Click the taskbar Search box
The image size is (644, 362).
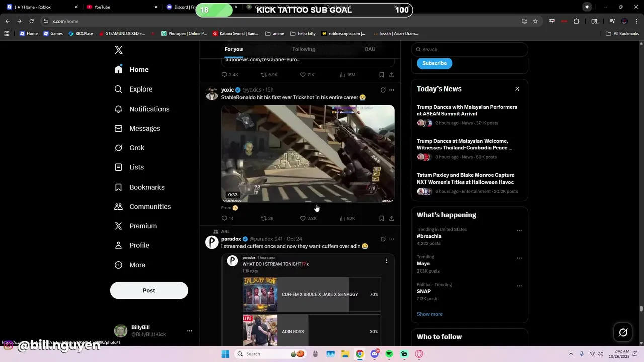tap(271, 354)
